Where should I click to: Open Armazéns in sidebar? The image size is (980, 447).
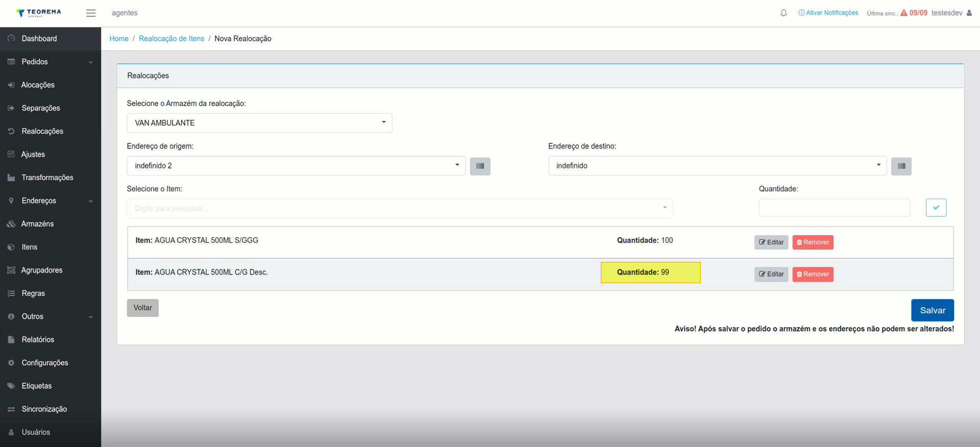coord(51,224)
